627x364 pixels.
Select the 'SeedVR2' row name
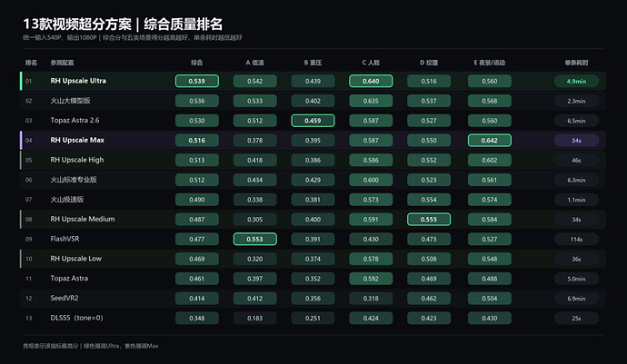65,298
